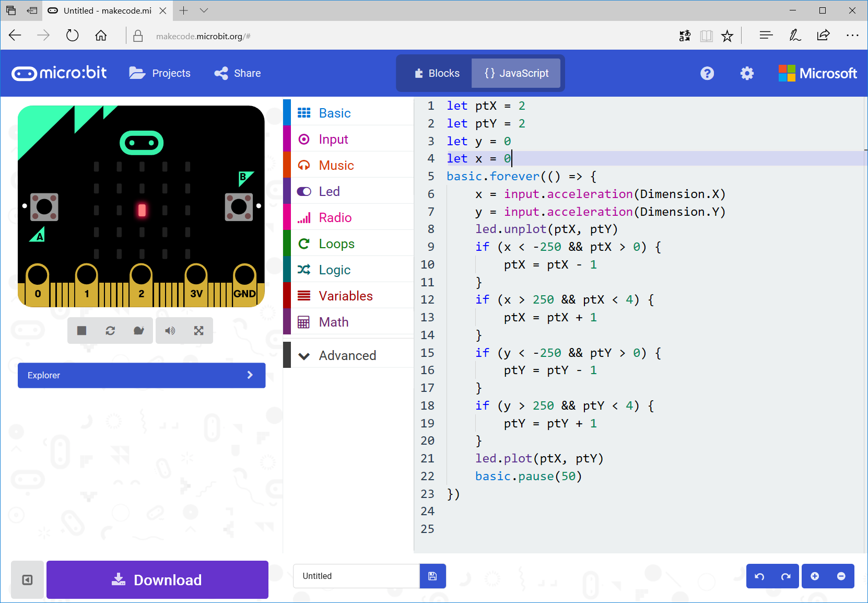The width and height of the screenshot is (868, 603).
Task: Stop the running simulator
Action: coord(81,330)
